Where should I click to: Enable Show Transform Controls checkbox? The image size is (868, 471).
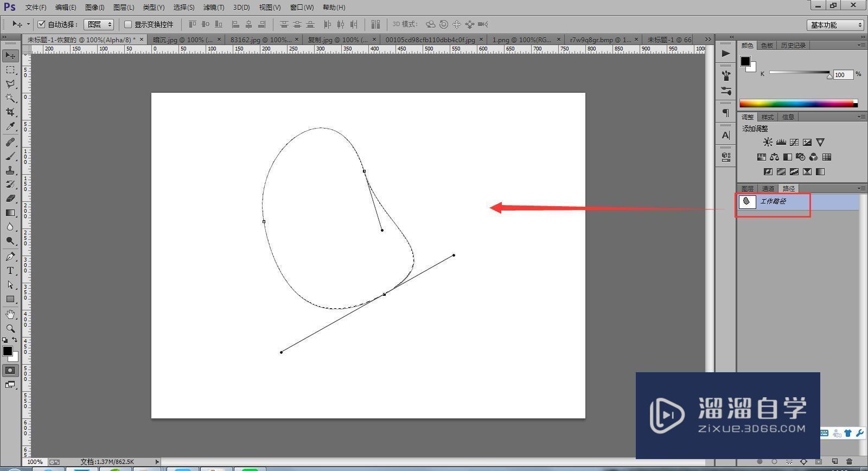[x=128, y=24]
